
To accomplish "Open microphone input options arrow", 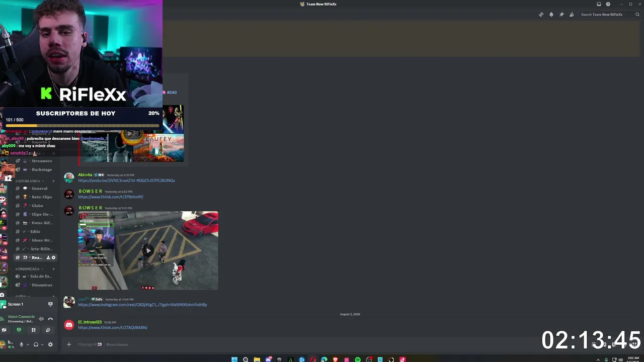I will point(27,344).
